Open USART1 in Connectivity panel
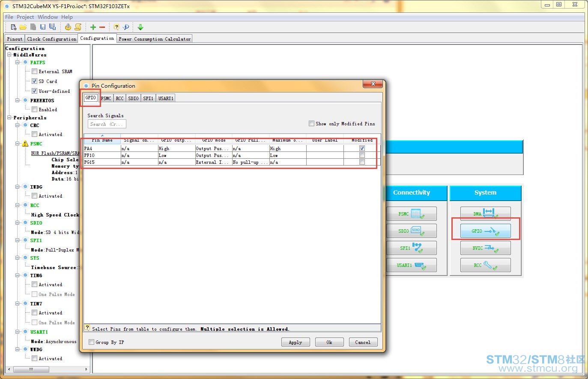 point(411,265)
